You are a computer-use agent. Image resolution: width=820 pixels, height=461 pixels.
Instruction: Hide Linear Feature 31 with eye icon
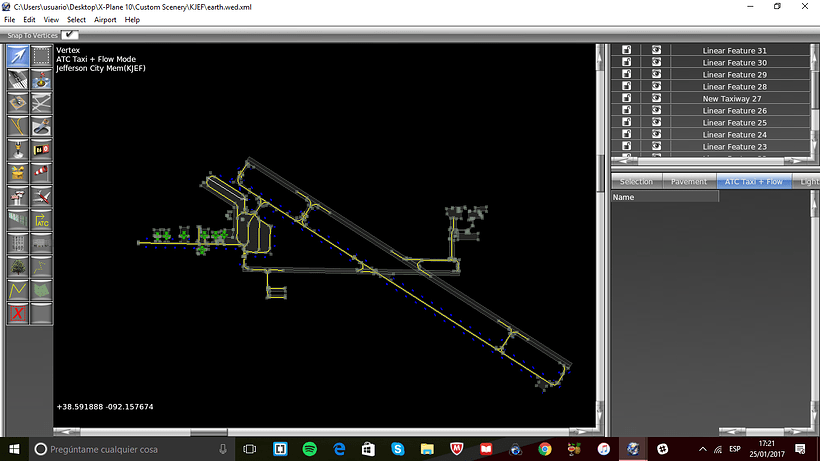pos(656,50)
